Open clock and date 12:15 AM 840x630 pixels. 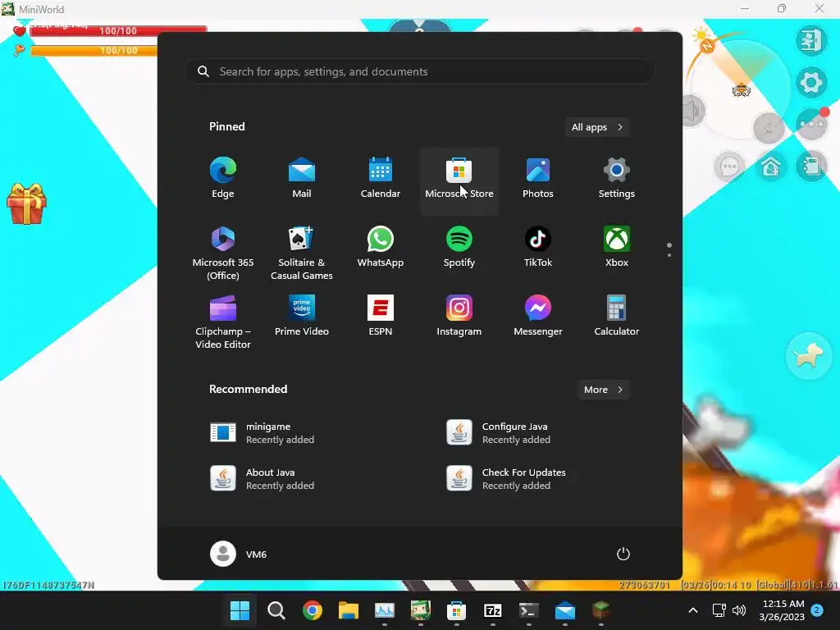coord(782,610)
